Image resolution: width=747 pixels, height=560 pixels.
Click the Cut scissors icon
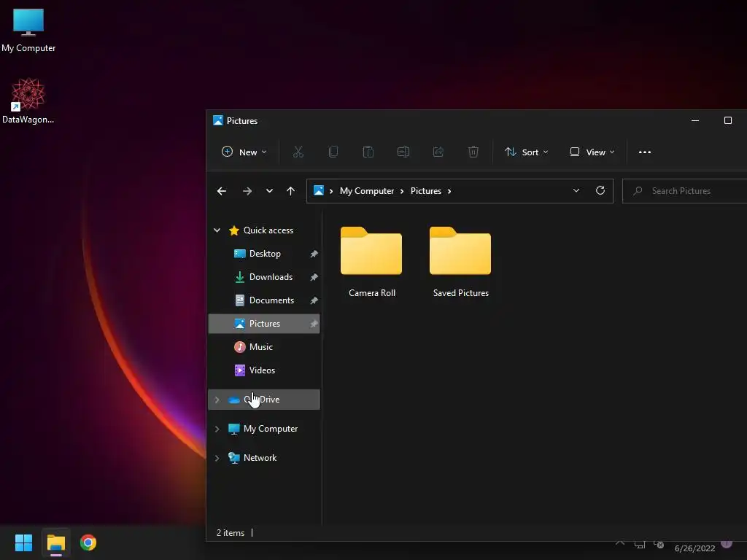click(x=298, y=152)
